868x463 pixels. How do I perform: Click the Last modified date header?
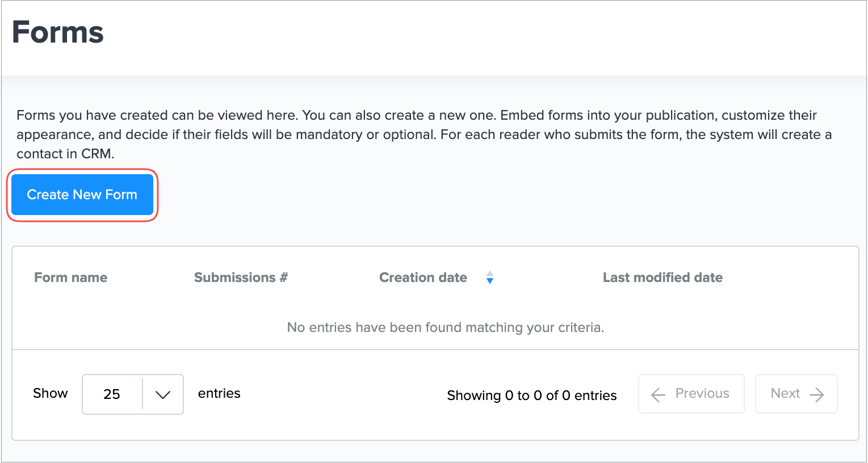(662, 277)
